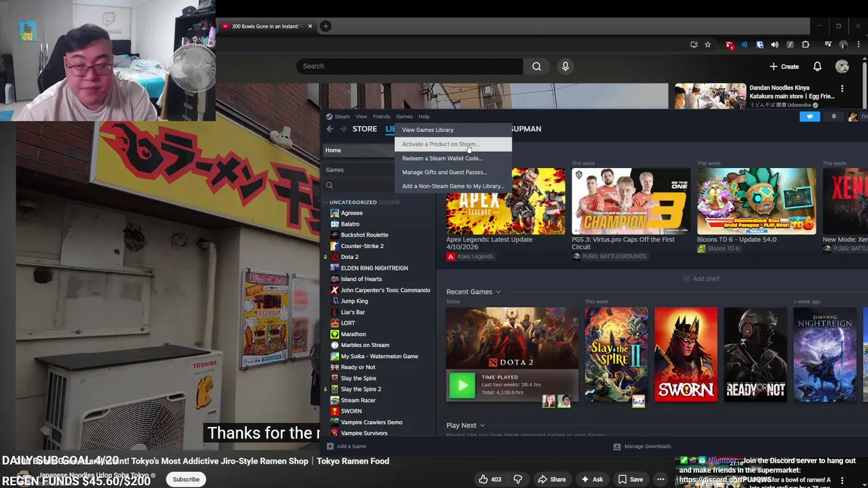Select Counter-Strike 2 in the library
Viewport: 868px width, 488px height.
[362, 246]
